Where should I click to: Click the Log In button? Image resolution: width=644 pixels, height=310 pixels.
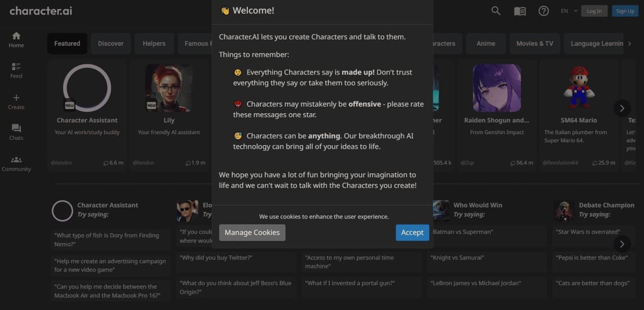[594, 11]
